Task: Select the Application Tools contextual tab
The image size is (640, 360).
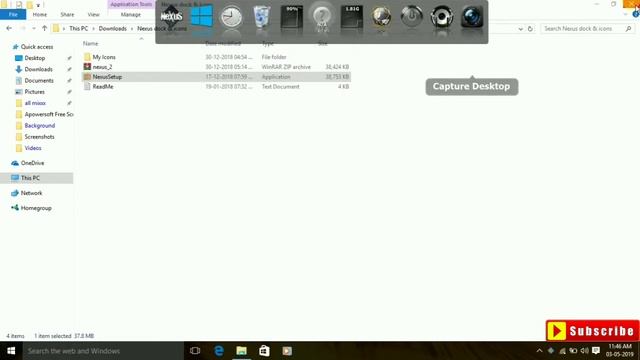Action: pyautogui.click(x=131, y=4)
